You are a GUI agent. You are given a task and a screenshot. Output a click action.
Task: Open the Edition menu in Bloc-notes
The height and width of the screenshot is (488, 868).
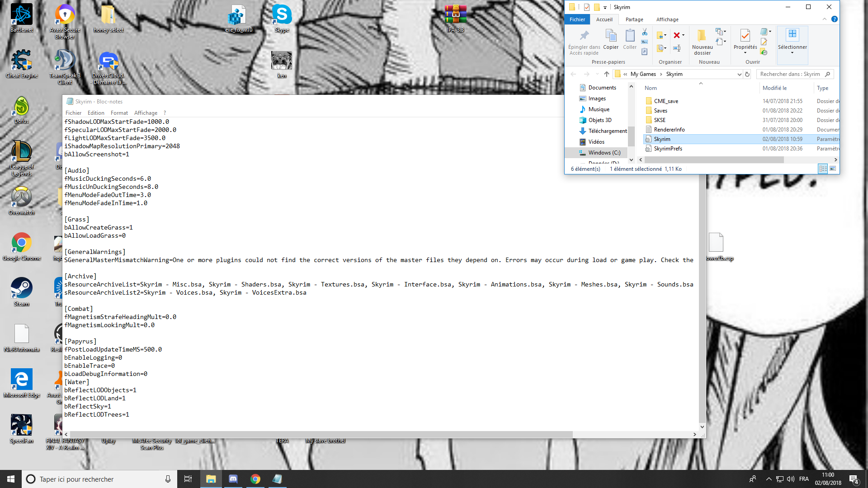tap(96, 113)
